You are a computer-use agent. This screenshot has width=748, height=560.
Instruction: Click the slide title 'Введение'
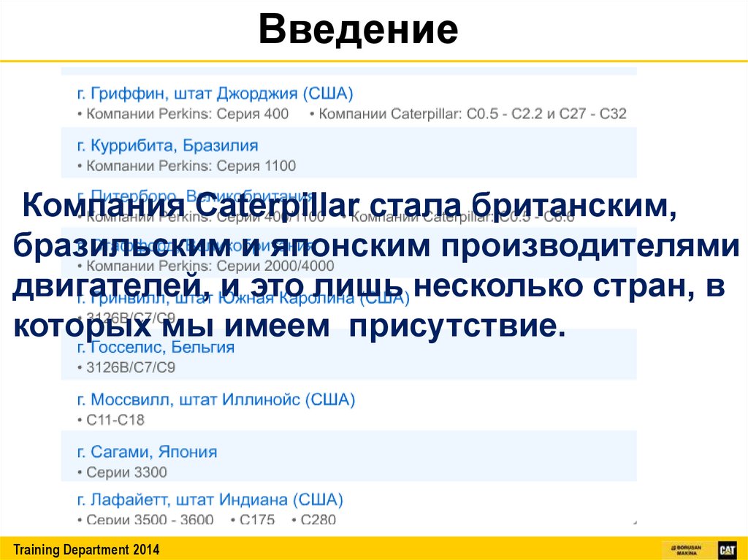(358, 29)
